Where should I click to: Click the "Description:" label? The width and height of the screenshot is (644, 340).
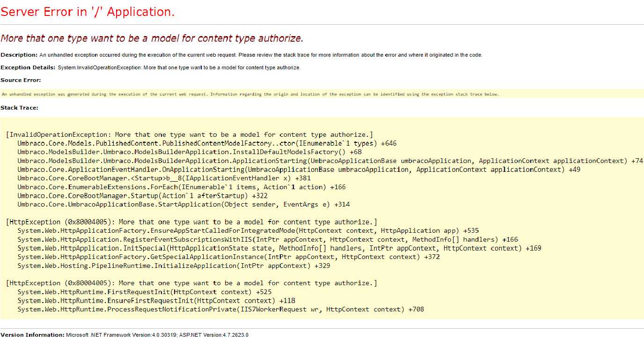click(19, 55)
